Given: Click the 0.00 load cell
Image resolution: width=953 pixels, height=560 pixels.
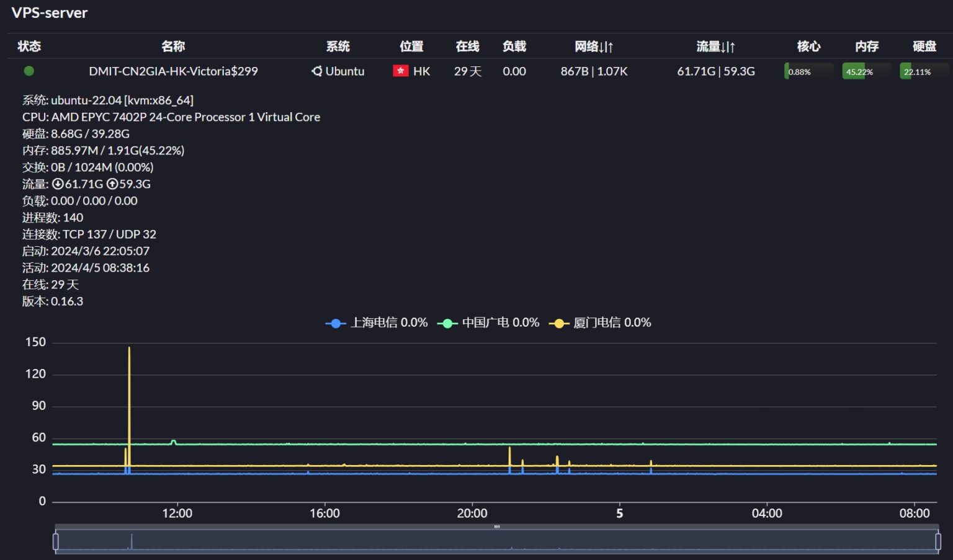Looking at the screenshot, I should coord(514,71).
